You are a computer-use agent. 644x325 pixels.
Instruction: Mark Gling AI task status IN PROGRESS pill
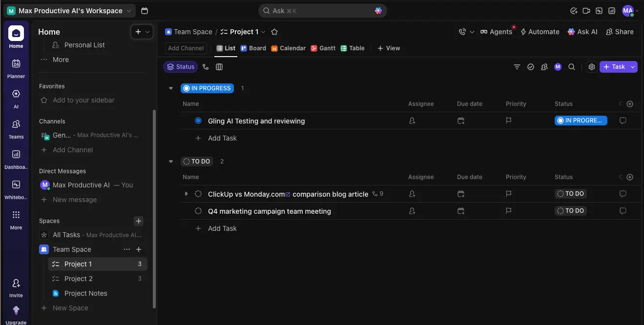tap(581, 120)
